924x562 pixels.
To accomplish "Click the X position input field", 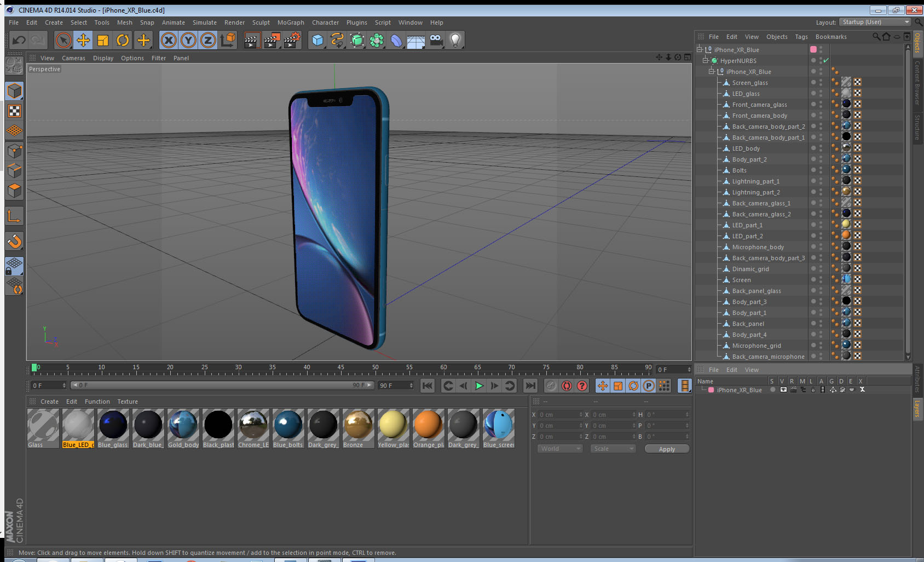I will pos(561,415).
